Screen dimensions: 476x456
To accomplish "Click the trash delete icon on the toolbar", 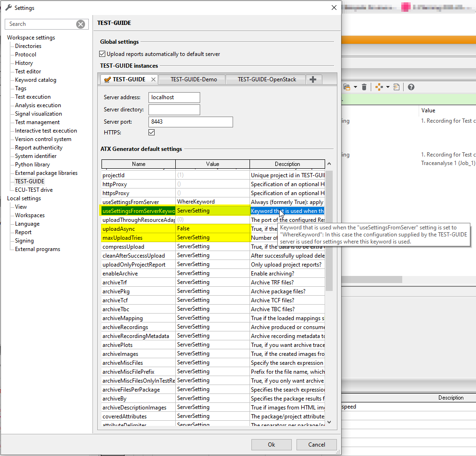I will (x=364, y=87).
